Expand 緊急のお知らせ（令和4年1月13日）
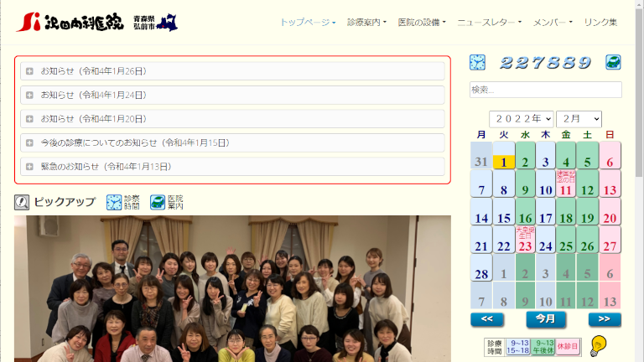Viewport: 644px width, 362px height. (232, 167)
